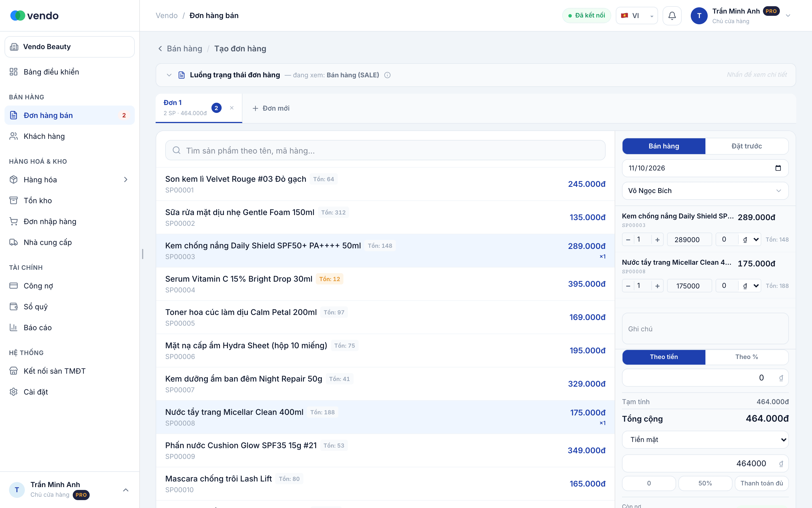Select Theo tiền discount type
812x508 pixels.
(664, 357)
